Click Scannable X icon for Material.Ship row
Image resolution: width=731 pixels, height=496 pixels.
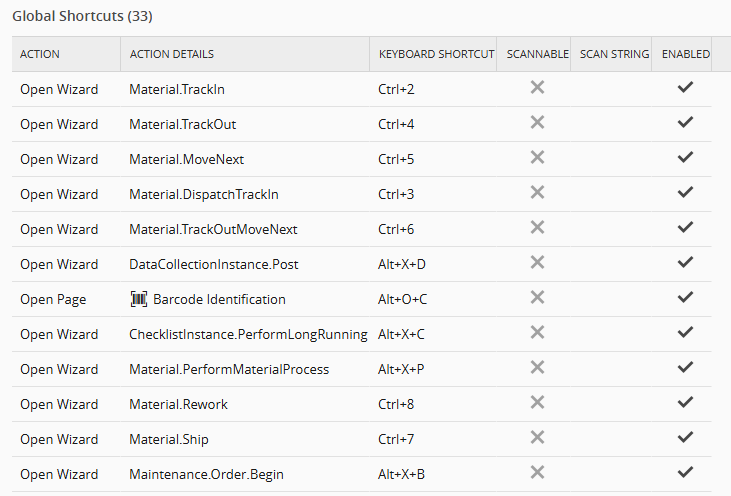[537, 438]
